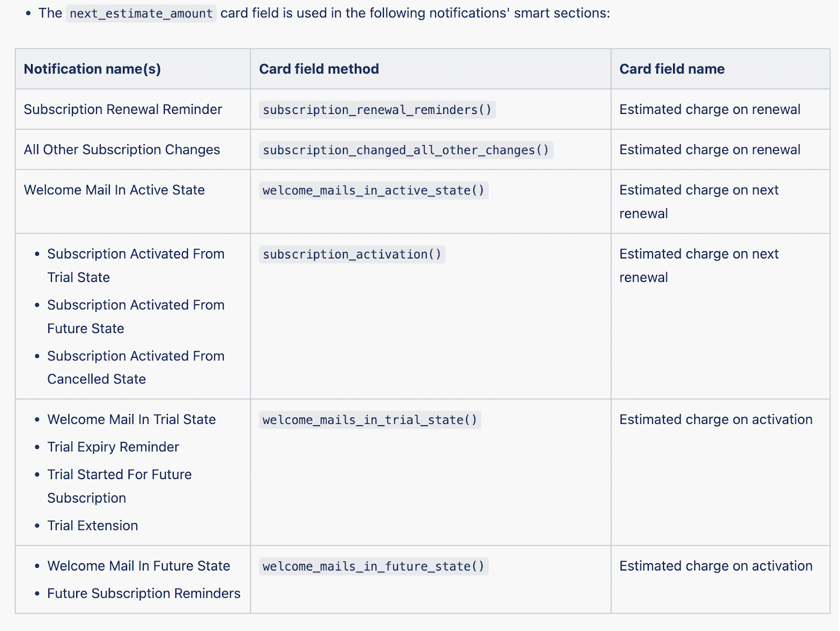This screenshot has width=840, height=631.
Task: Click the subscription_renewal_reminders() code snippet
Action: 377,110
